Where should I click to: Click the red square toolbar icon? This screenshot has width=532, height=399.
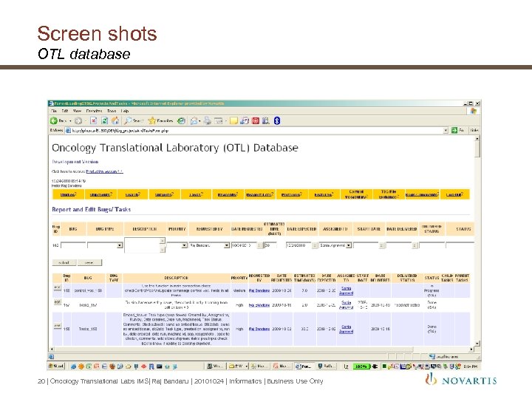tap(256, 120)
